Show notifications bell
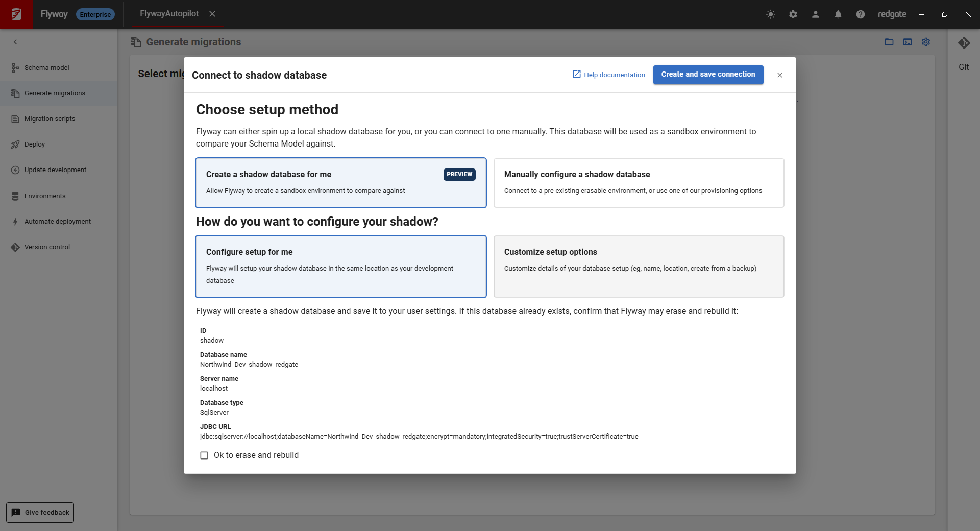980x531 pixels. [838, 14]
